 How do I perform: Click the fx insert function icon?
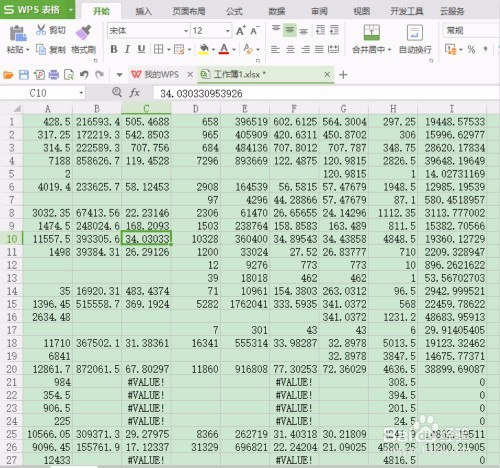pyautogui.click(x=134, y=92)
